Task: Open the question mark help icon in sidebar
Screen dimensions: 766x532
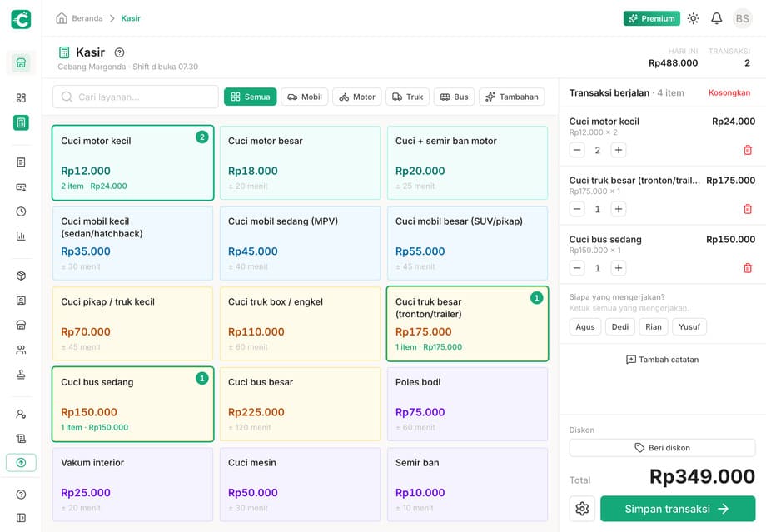Action: [21, 495]
